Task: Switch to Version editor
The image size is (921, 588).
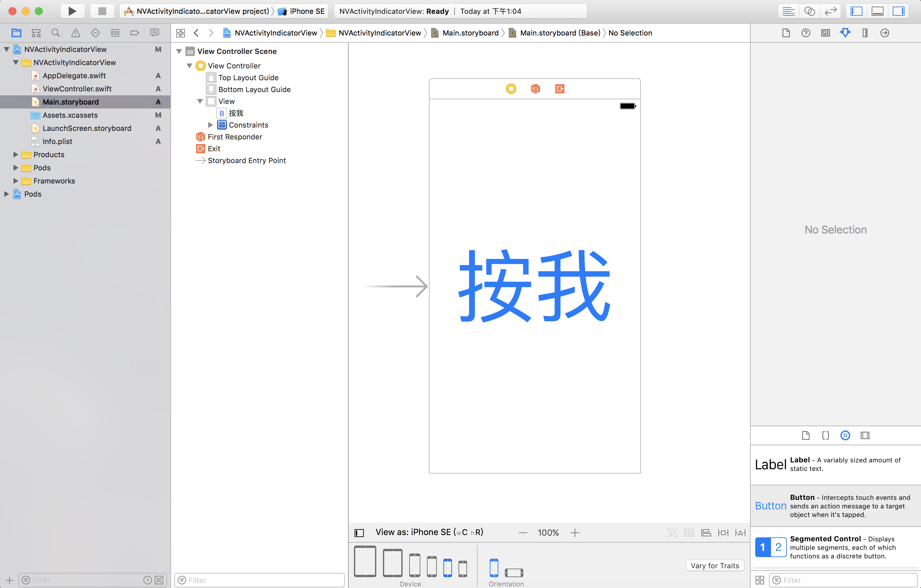Action: [x=831, y=11]
